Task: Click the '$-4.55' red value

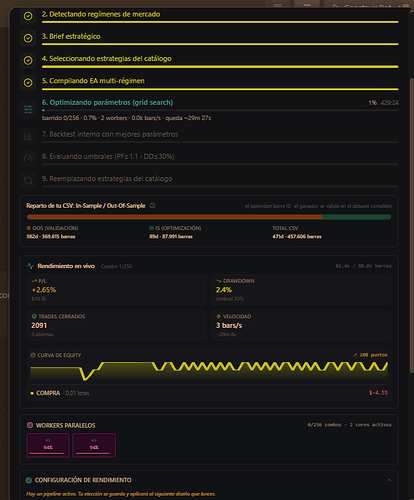Action: click(378, 393)
